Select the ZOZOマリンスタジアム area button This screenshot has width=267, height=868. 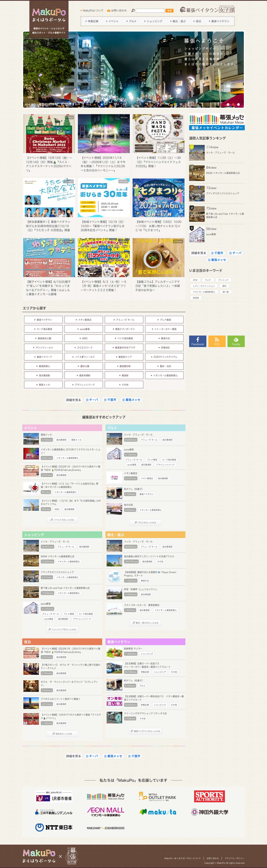(x=164, y=357)
